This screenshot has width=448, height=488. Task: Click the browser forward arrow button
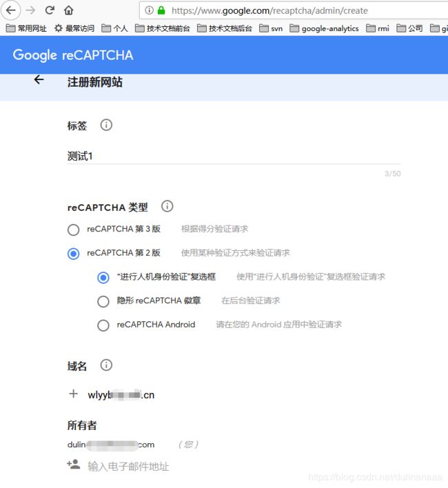[x=30, y=10]
